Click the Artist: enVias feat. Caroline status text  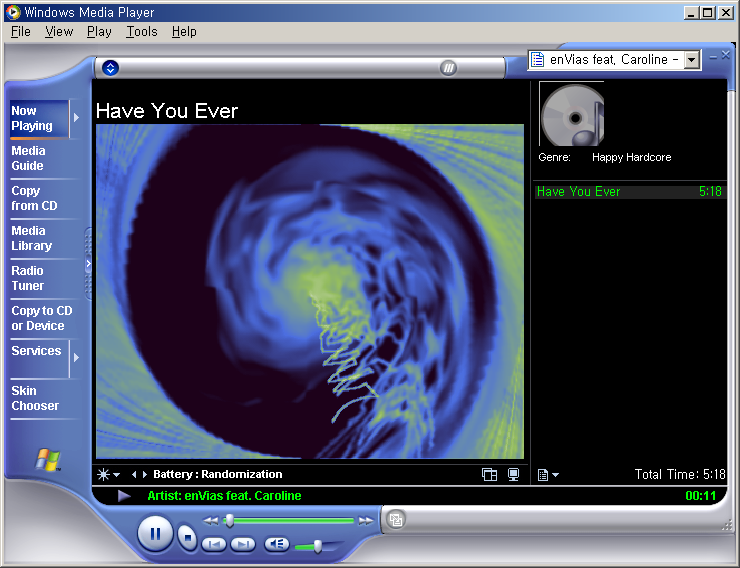[224, 496]
